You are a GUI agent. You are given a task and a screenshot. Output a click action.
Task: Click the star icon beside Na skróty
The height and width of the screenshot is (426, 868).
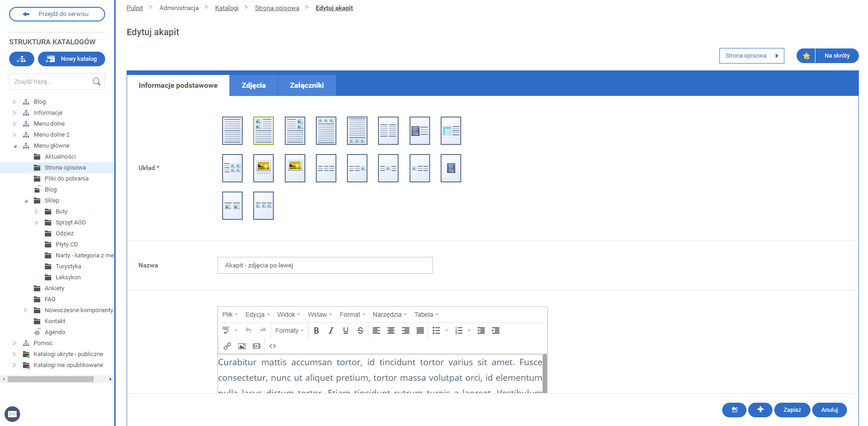point(806,56)
